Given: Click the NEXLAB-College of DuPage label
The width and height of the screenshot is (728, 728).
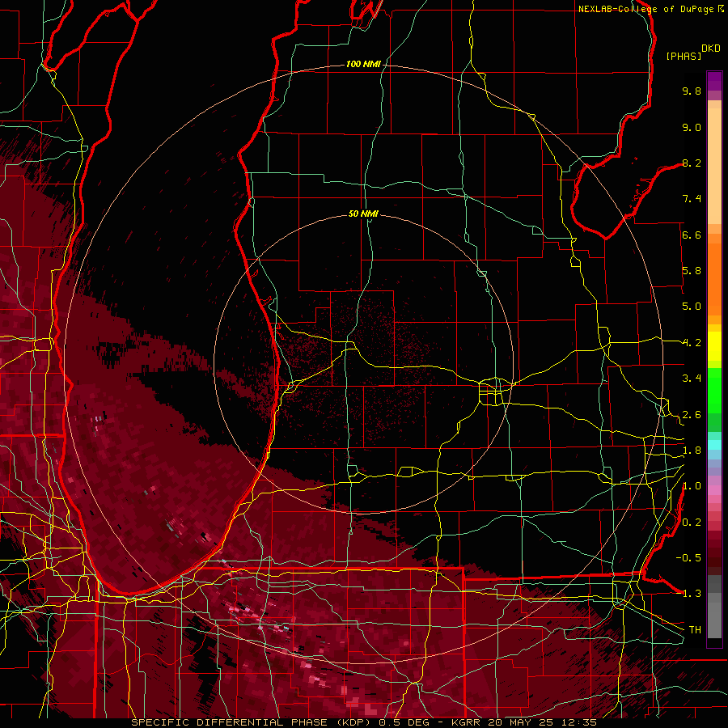Looking at the screenshot, I should 646,9.
